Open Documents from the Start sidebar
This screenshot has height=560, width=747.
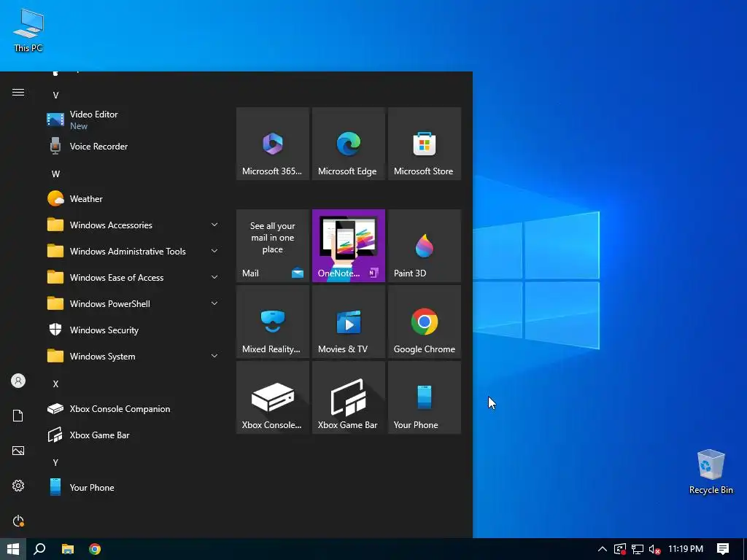pos(18,416)
